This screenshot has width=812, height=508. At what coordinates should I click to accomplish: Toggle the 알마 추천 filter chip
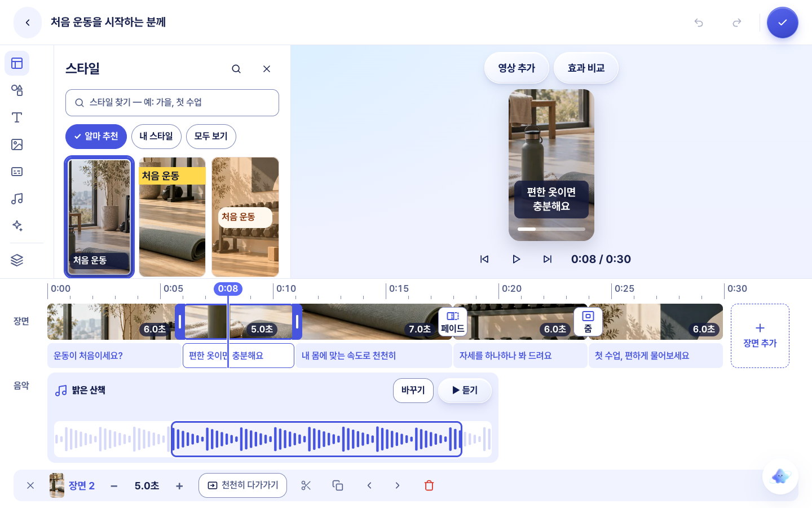click(x=96, y=137)
